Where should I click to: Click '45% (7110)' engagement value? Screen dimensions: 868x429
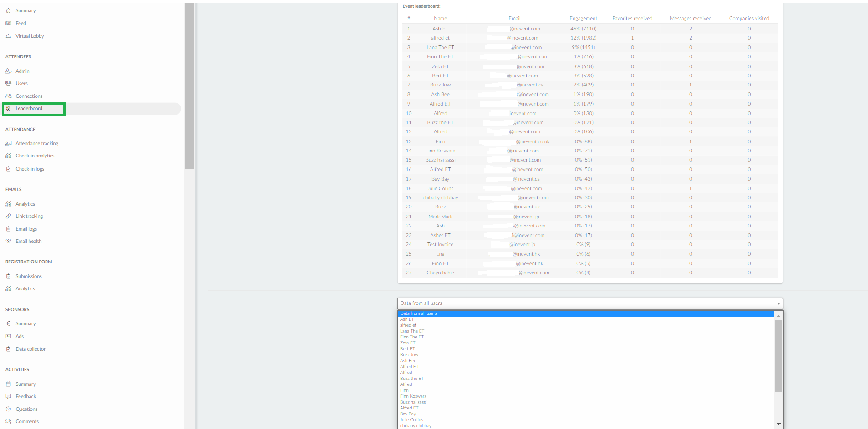(583, 29)
